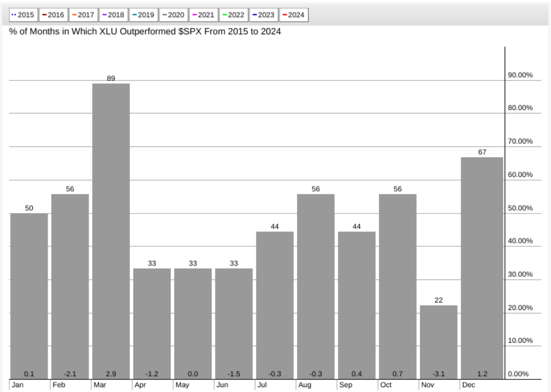Click the February bar labeled 56
Screen dimensions: 551x392
click(70, 287)
